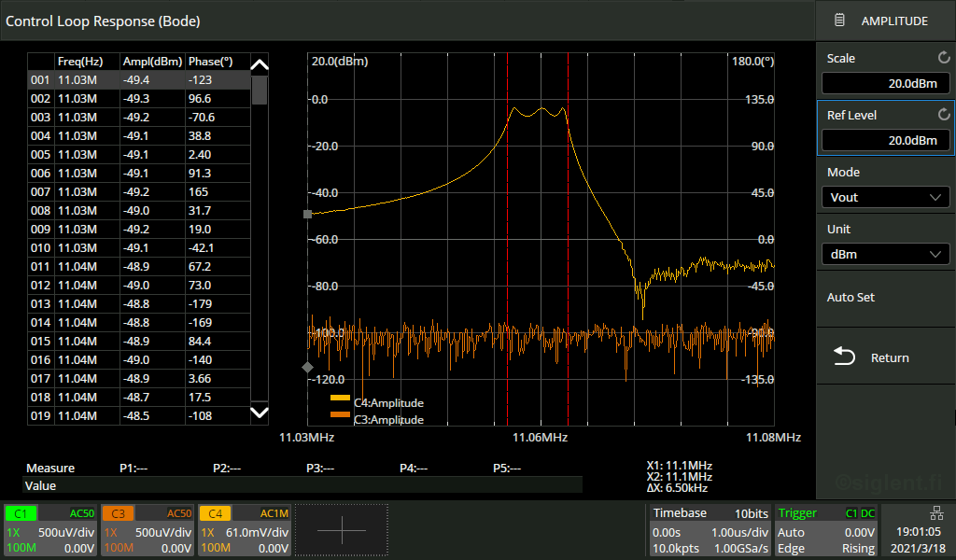Click the yellow C4:Amplitude legend swatch
956x560 pixels.
click(340, 398)
